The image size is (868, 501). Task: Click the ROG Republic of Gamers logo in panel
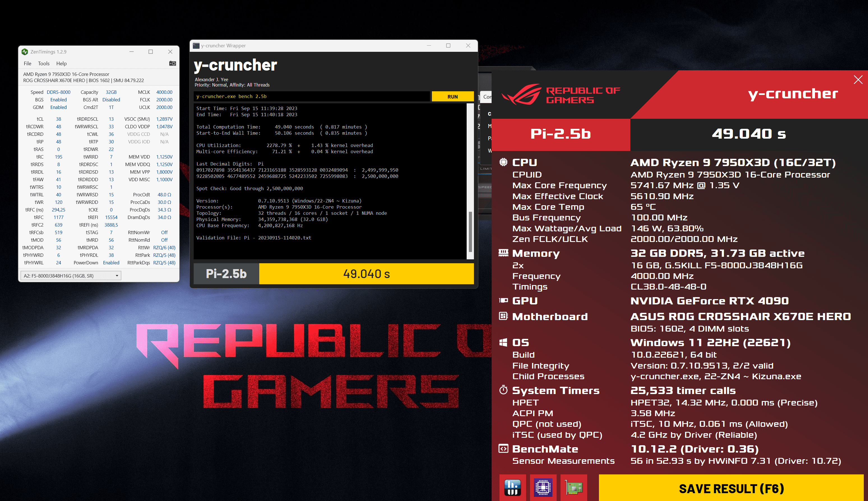tap(561, 94)
